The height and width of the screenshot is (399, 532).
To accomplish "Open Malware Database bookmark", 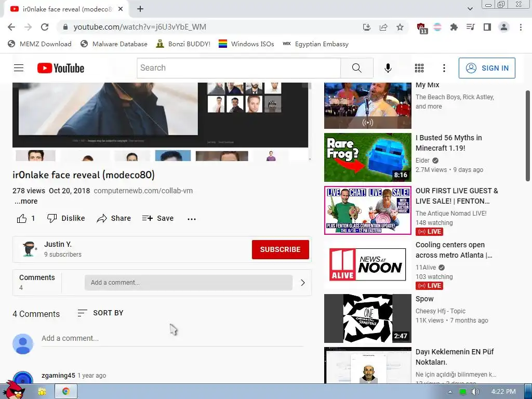I will [x=114, y=44].
